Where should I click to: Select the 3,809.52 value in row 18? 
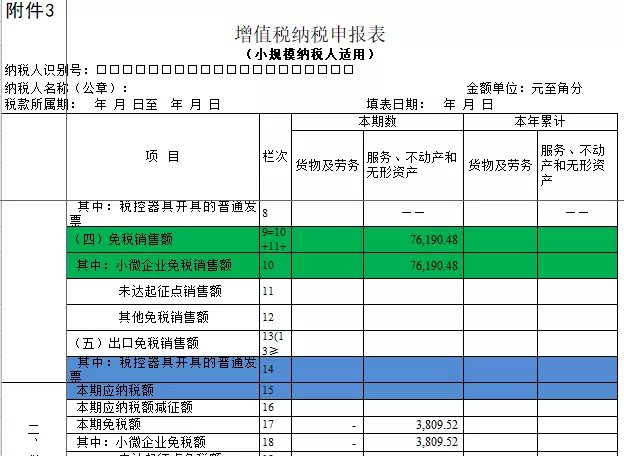437,442
